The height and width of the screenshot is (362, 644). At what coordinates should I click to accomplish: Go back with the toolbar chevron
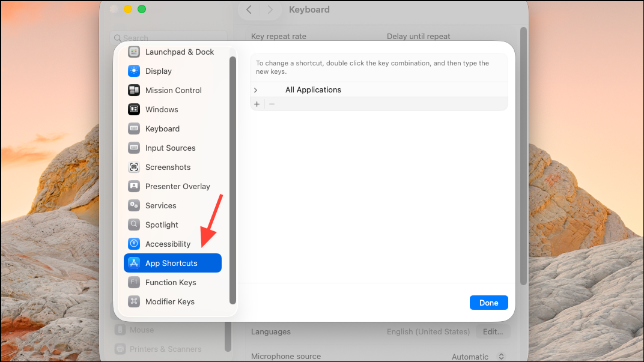pos(249,10)
